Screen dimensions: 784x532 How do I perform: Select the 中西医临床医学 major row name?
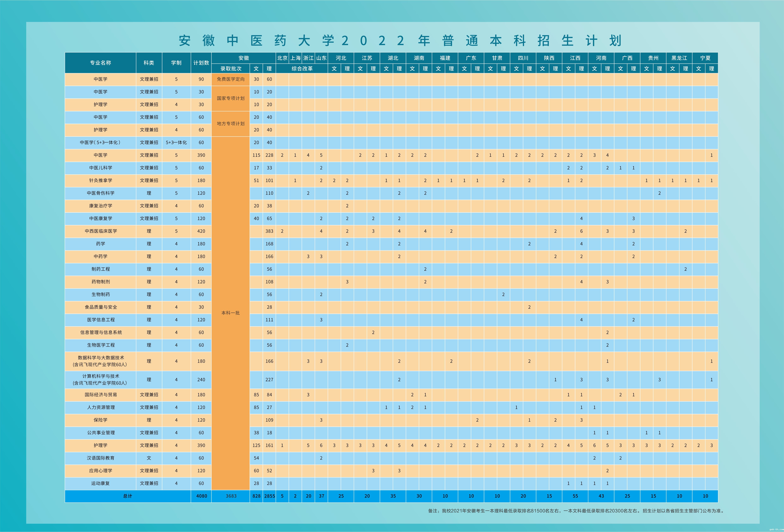point(101,231)
